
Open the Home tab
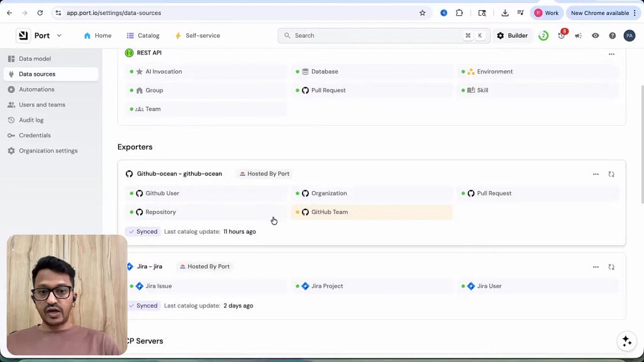click(97, 36)
